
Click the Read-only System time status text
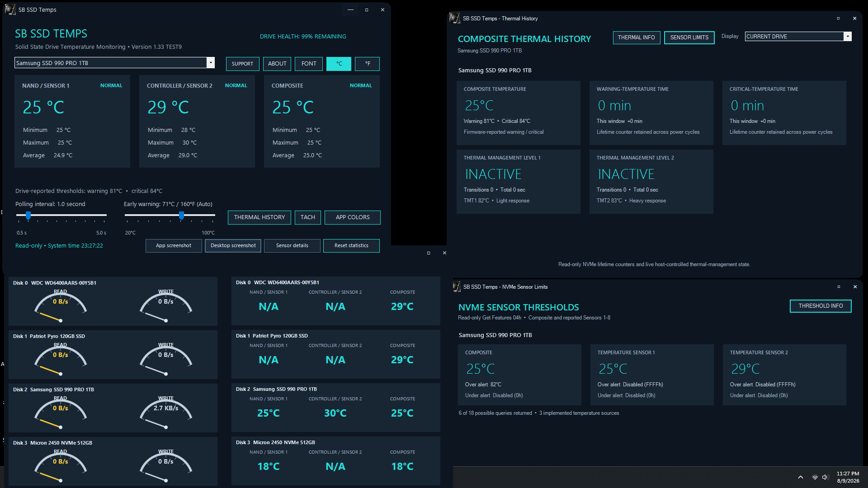coord(59,246)
